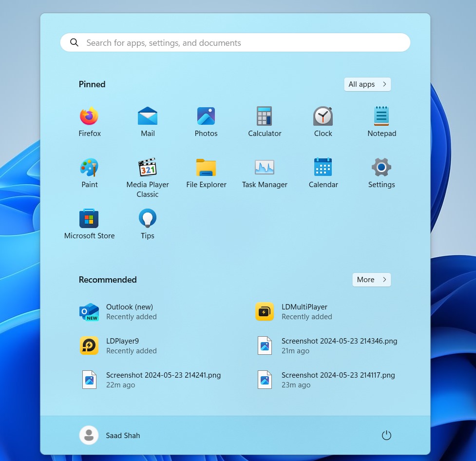Viewport: 476px width, 461px height.
Task: Open Screenshot 2024-05-23 214241.png
Action: pos(151,380)
